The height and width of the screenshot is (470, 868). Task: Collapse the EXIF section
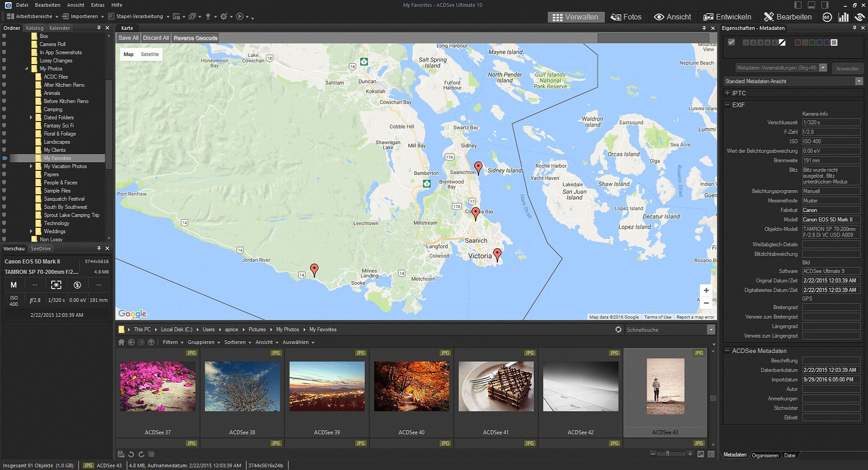pyautogui.click(x=727, y=105)
